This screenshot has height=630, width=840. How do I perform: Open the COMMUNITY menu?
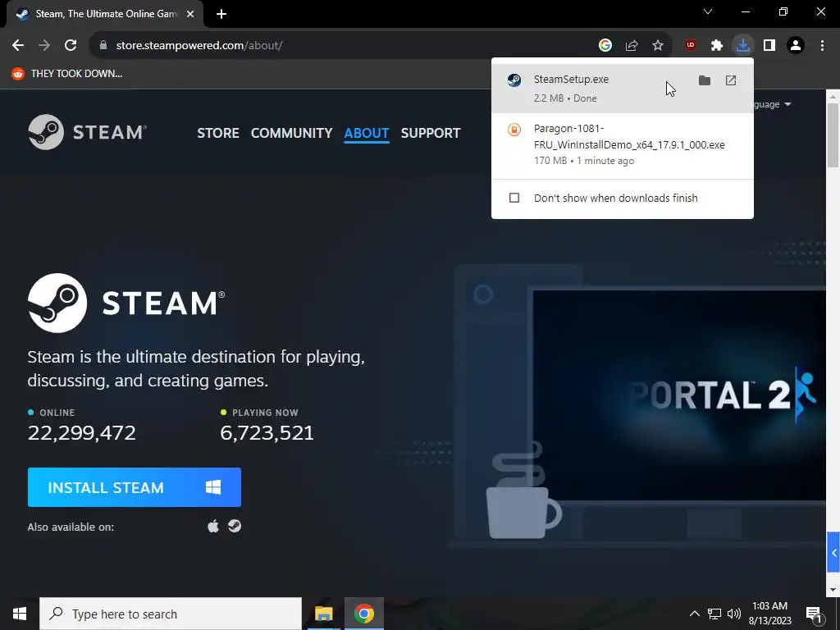[x=291, y=133]
